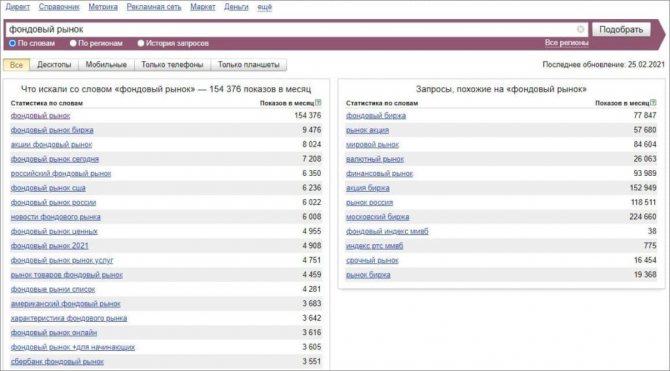Open the финансовый рынок similar query link
This screenshot has height=371, width=670.
click(379, 174)
